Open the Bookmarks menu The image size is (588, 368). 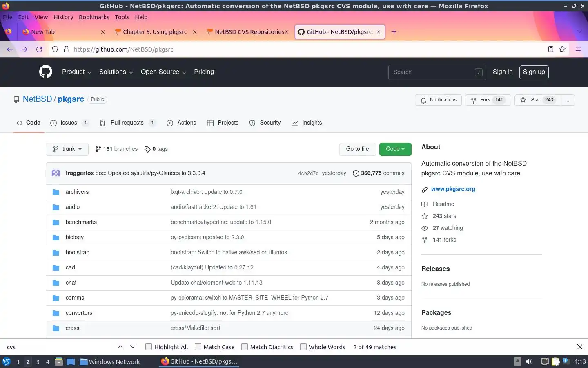click(x=94, y=17)
